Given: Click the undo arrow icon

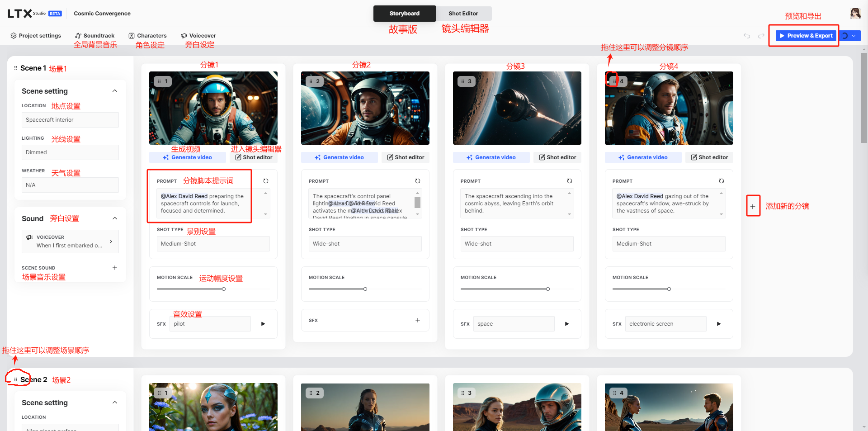Looking at the screenshot, I should click(x=747, y=36).
